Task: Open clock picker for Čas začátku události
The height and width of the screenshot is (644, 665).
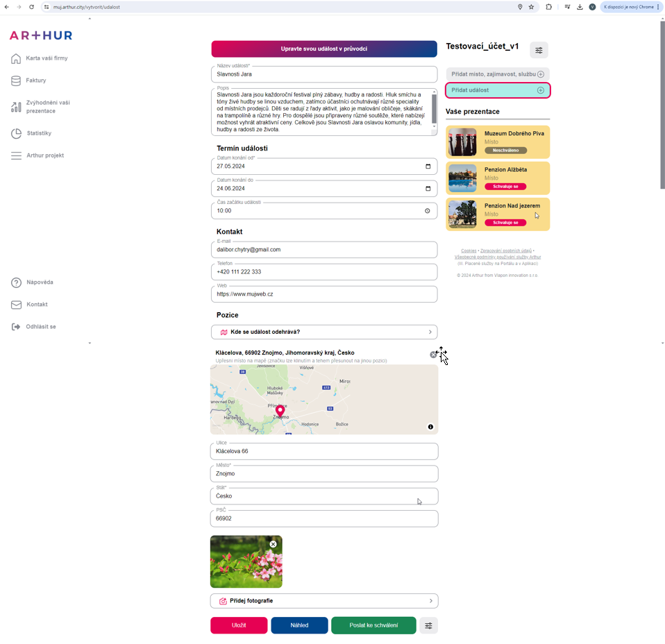Action: pos(428,211)
